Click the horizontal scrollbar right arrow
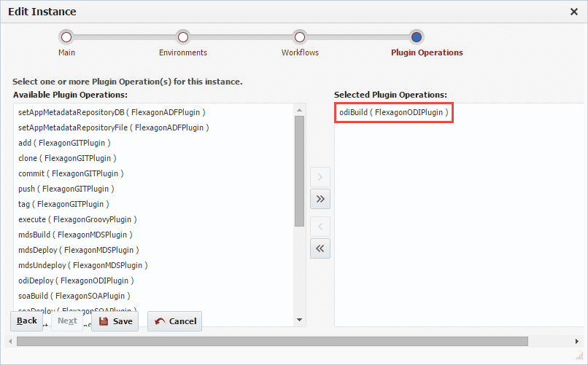588x365 pixels. (x=577, y=341)
